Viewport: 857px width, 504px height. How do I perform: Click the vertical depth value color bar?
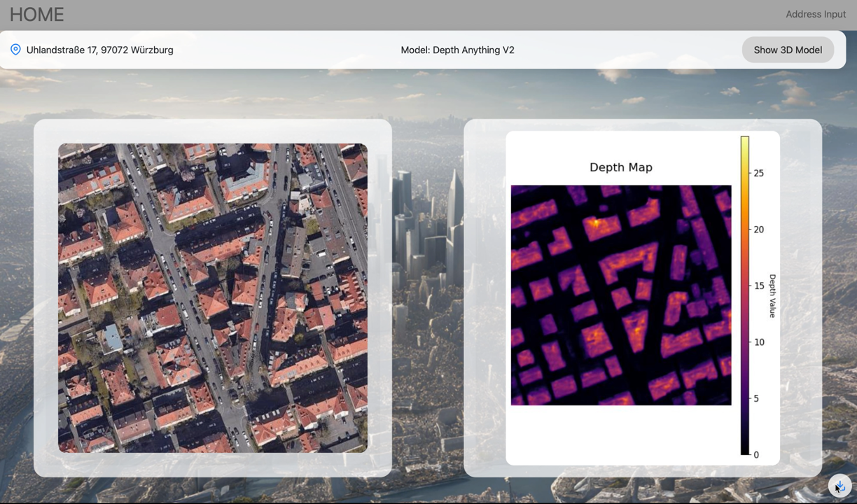(x=745, y=295)
